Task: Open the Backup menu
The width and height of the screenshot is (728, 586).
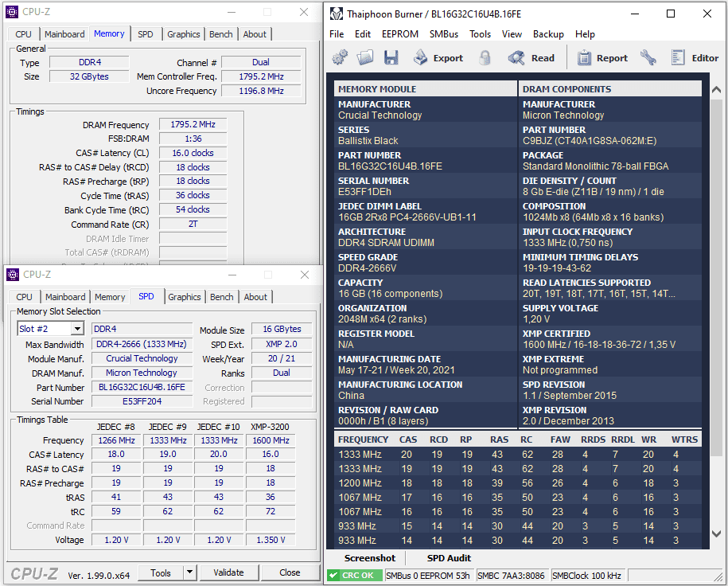Action: [548, 34]
